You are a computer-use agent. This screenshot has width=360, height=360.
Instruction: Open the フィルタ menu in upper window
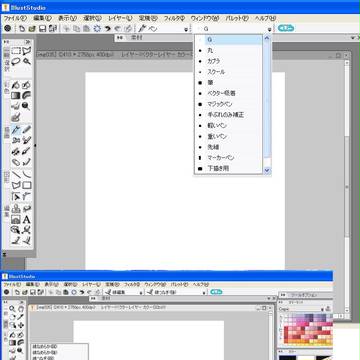click(174, 18)
